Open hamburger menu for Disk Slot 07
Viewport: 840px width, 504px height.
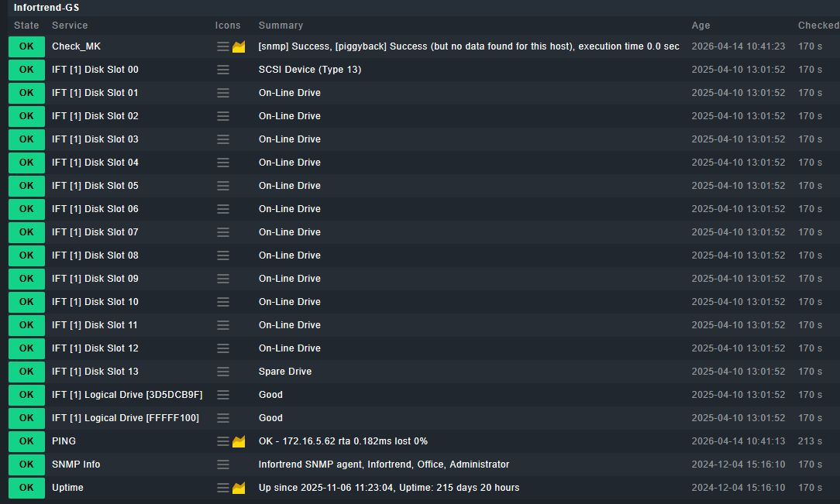[x=223, y=232]
